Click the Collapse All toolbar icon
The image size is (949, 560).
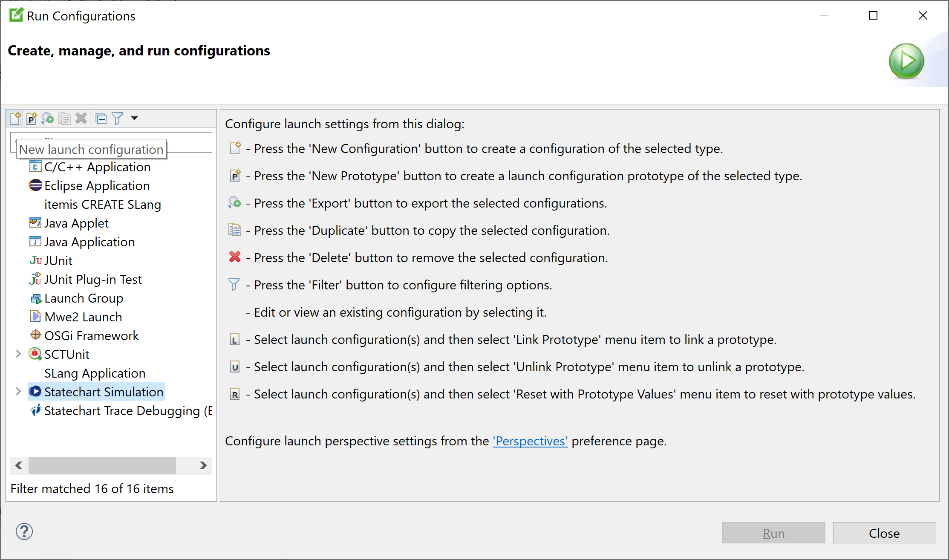(101, 118)
